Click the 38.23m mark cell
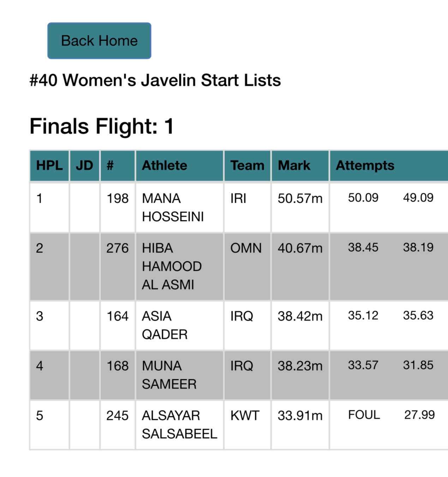The image size is (448, 477). pos(300,366)
